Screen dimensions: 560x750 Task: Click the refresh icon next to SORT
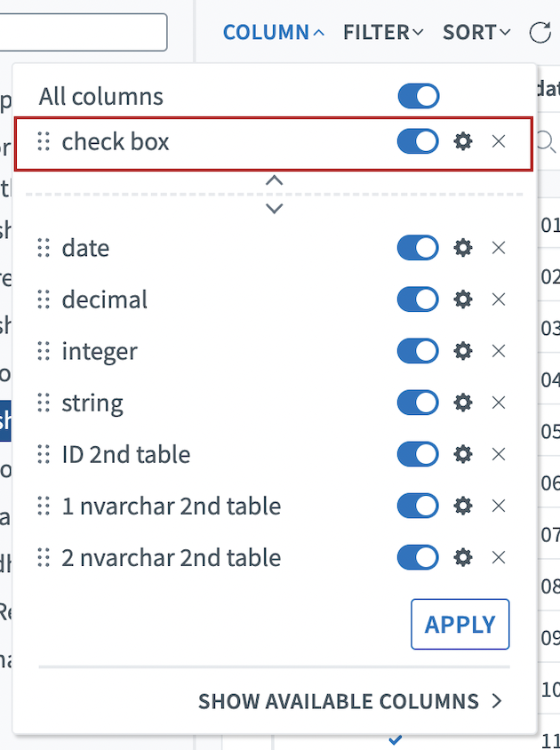[540, 33]
